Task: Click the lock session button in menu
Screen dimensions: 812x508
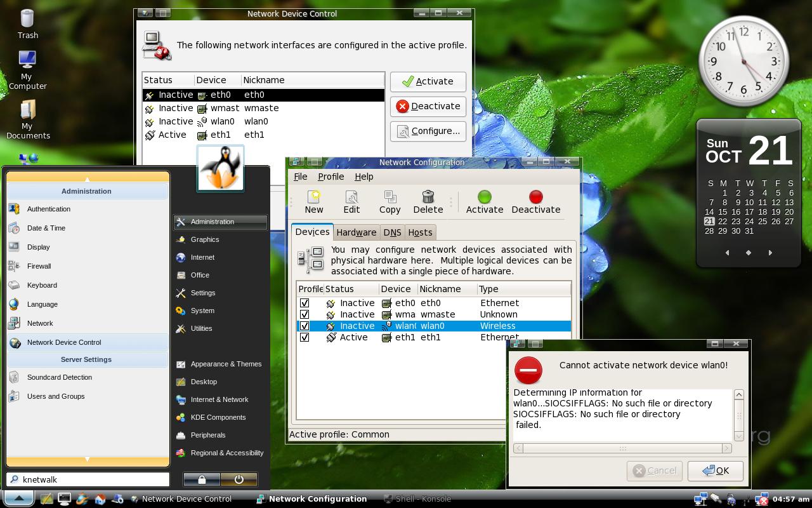Action: 202,479
